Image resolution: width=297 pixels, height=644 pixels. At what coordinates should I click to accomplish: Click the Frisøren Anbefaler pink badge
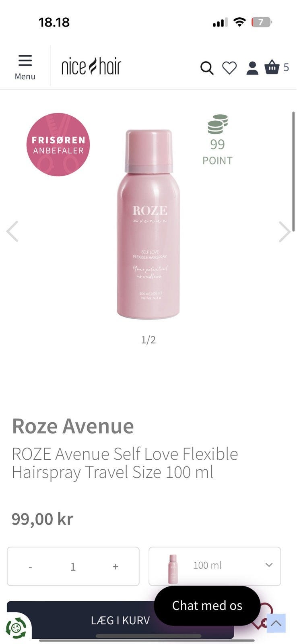(58, 144)
